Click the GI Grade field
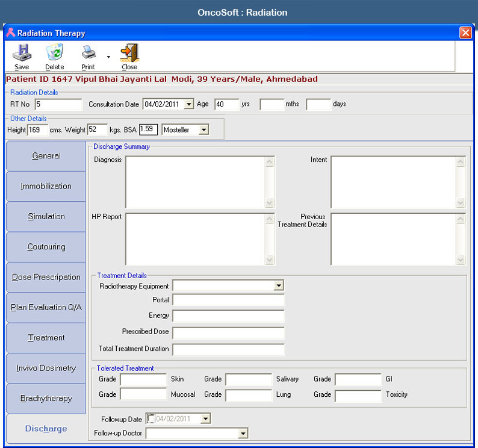Viewport: 478px width, 448px height. tap(358, 380)
